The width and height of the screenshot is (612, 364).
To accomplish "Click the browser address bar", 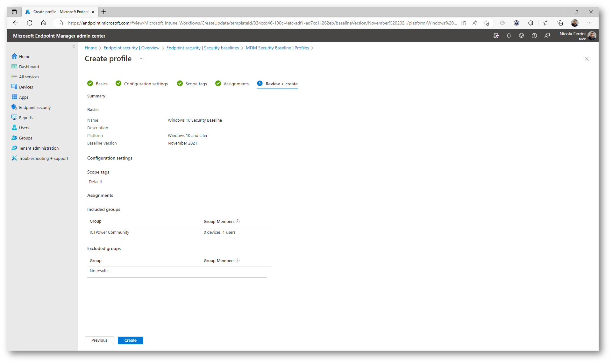I will (262, 23).
